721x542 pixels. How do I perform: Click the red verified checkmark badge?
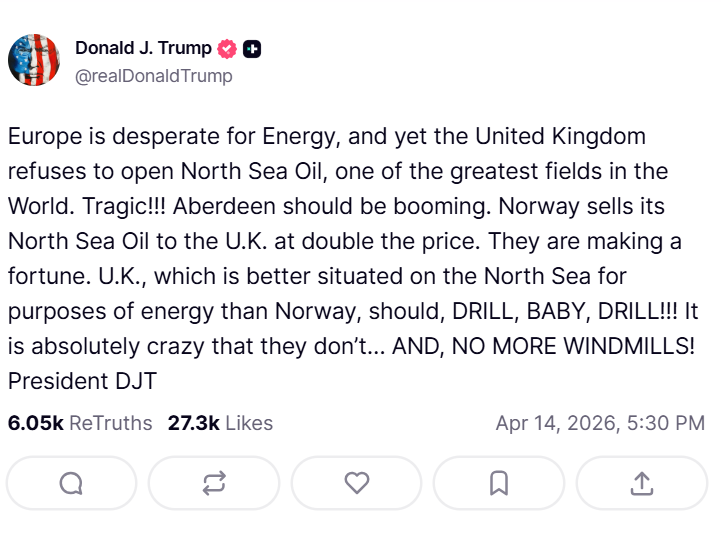(229, 49)
